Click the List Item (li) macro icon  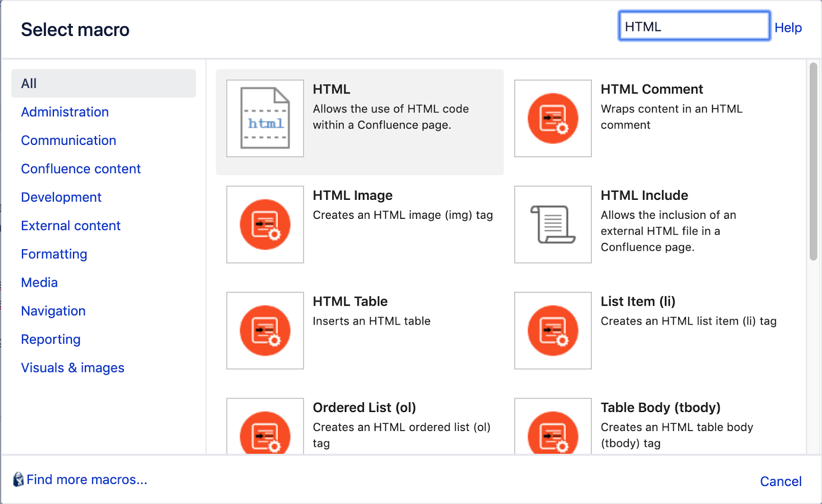[552, 330]
